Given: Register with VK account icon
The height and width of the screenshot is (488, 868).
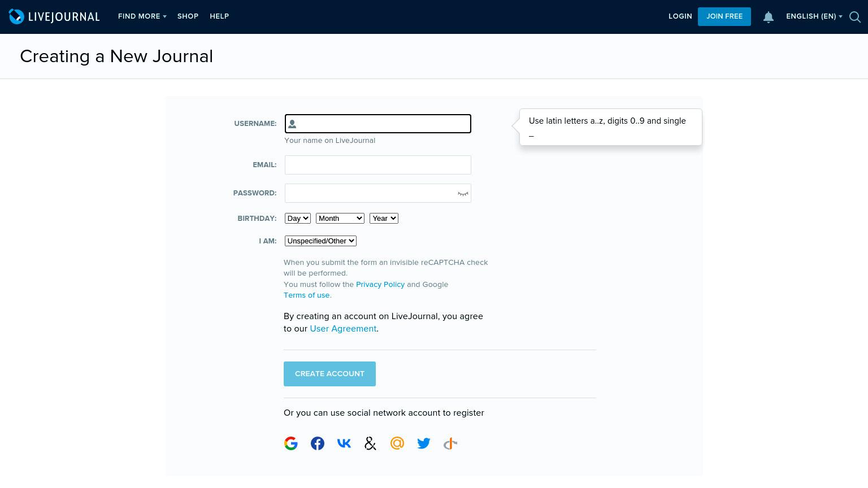Looking at the screenshot, I should coord(344,443).
